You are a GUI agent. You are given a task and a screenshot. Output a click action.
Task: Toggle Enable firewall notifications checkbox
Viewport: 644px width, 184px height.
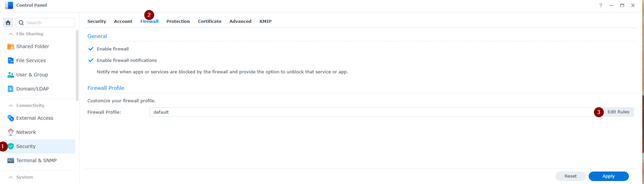coord(91,60)
